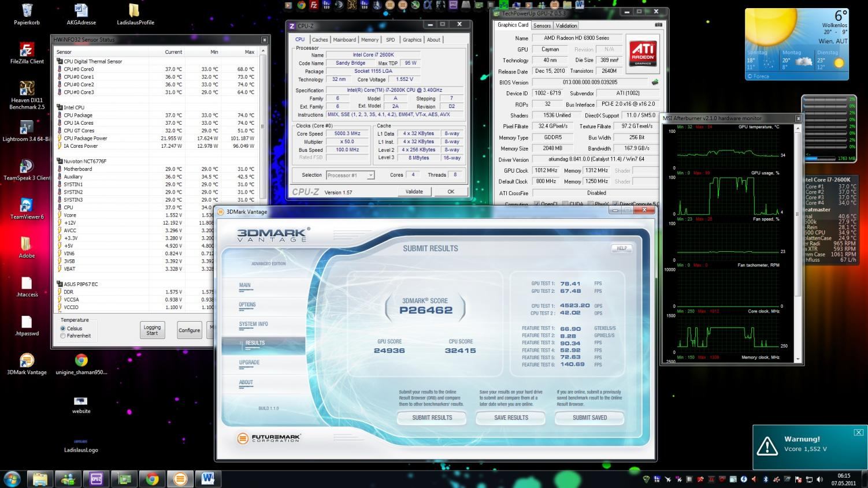The height and width of the screenshot is (488, 868).
Task: Select the .htaccess file icon
Action: point(27,286)
